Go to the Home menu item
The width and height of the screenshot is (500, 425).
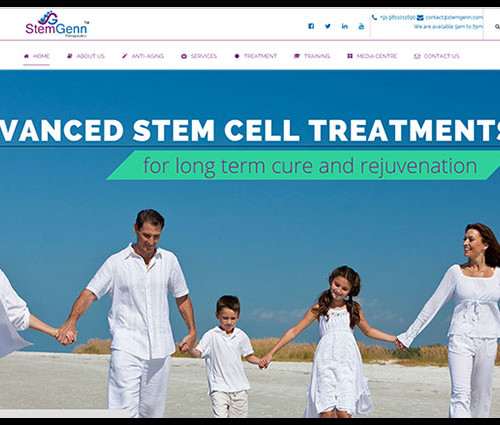click(37, 56)
